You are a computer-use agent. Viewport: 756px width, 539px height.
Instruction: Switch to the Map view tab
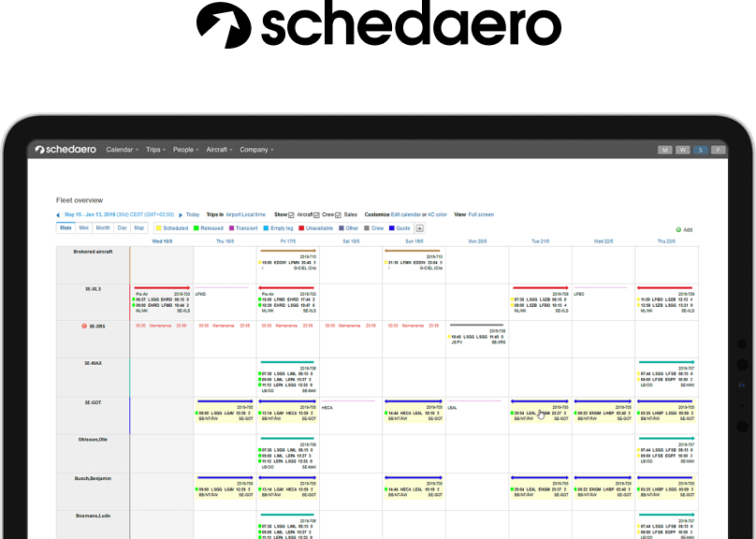click(x=138, y=228)
